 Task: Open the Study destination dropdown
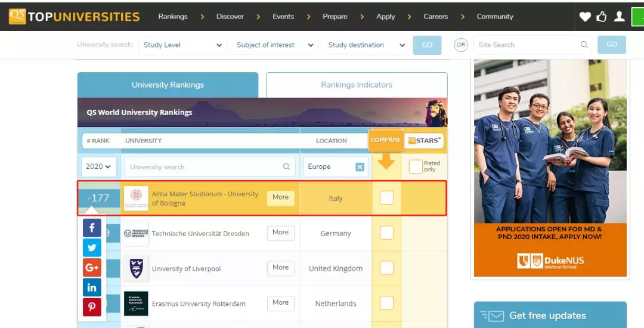click(366, 45)
